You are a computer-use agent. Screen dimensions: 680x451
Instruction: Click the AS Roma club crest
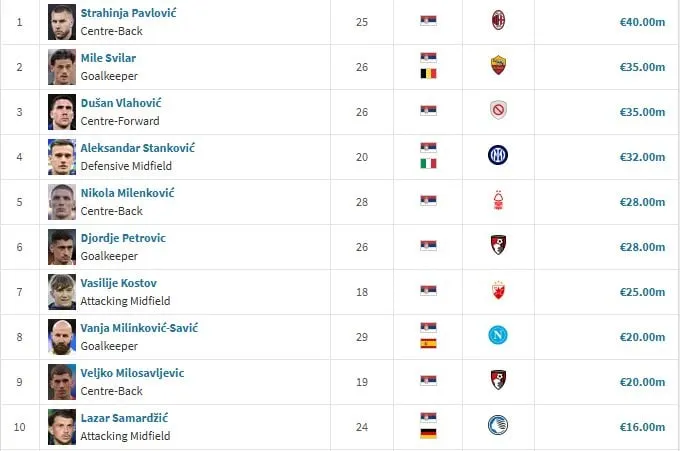498,65
